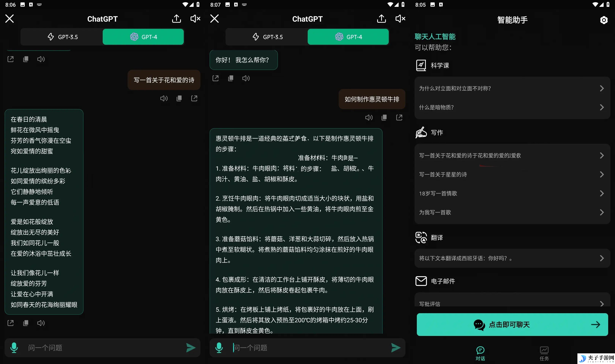This screenshot has height=364, width=615.
Task: Send message in middle screen input bar
Action: 396,348
